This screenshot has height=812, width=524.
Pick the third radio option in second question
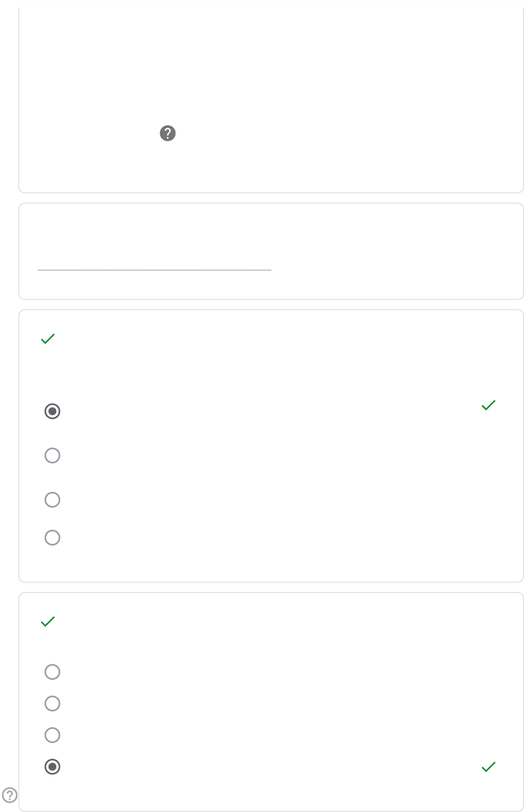[52, 735]
